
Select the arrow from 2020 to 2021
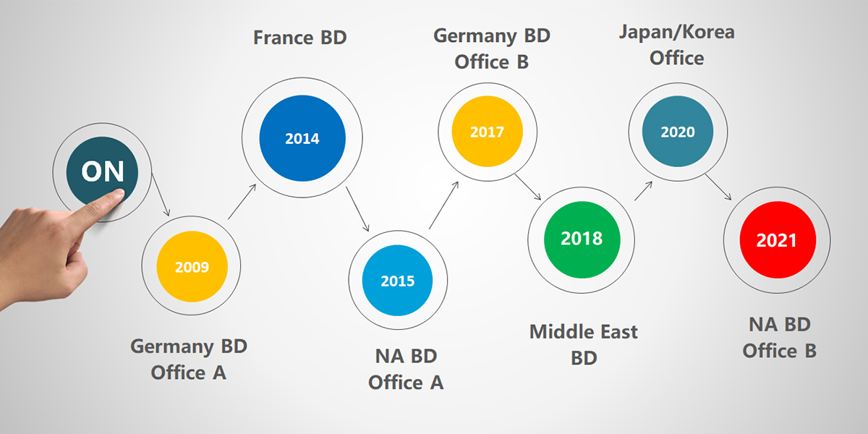click(721, 187)
